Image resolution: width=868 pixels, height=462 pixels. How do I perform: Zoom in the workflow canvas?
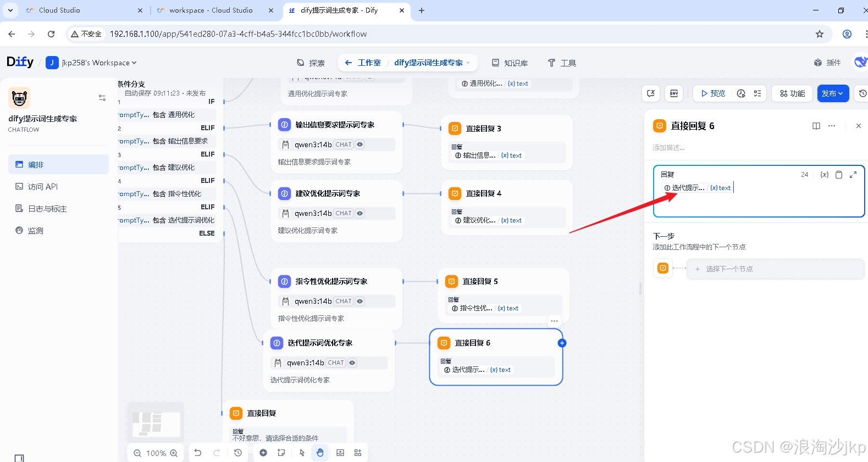tap(174, 453)
